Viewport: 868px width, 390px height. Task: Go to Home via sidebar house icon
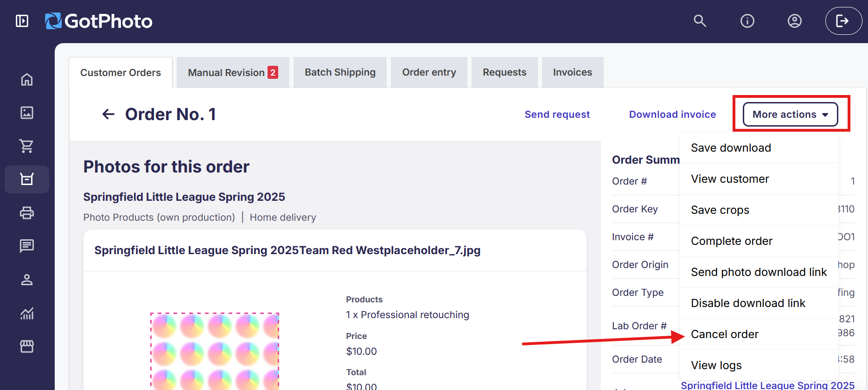[x=27, y=79]
